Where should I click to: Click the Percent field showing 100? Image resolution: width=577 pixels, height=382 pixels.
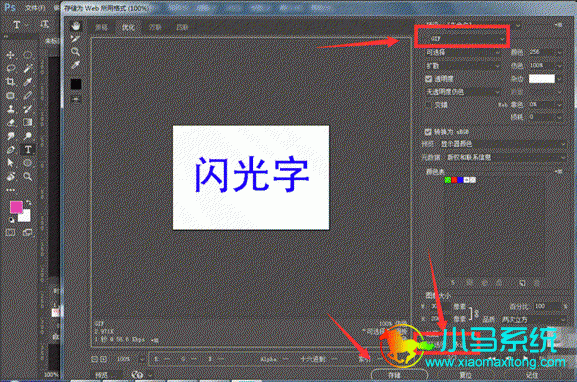point(547,306)
